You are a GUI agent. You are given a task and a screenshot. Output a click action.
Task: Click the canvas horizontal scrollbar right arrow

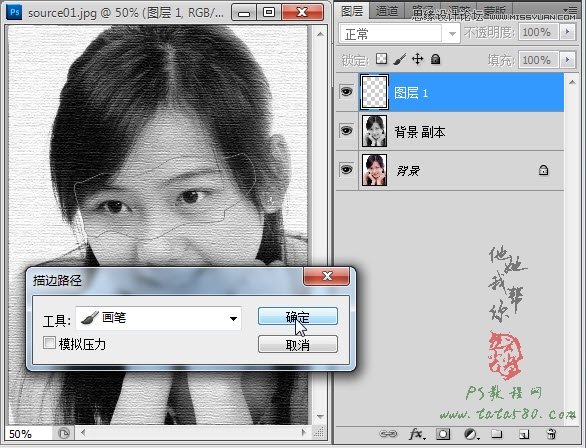[x=303, y=433]
